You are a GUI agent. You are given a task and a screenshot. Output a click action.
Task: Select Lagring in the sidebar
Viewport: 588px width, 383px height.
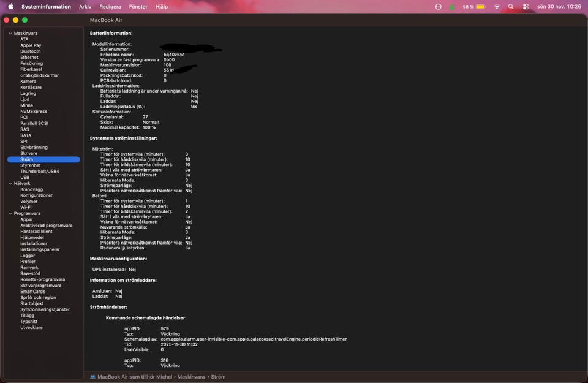(x=28, y=93)
